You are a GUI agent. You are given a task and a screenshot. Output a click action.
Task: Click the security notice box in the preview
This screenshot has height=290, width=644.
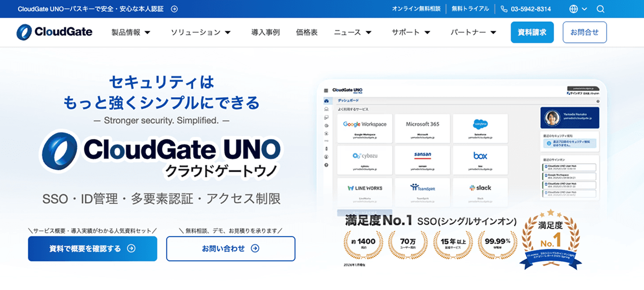click(570, 144)
